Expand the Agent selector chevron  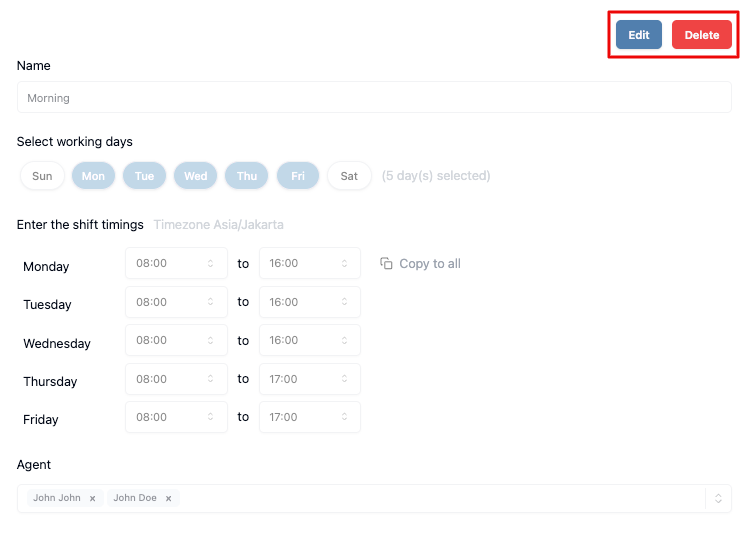click(718, 498)
